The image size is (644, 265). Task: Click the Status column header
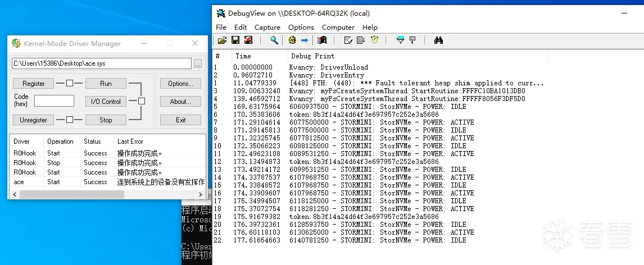96,141
